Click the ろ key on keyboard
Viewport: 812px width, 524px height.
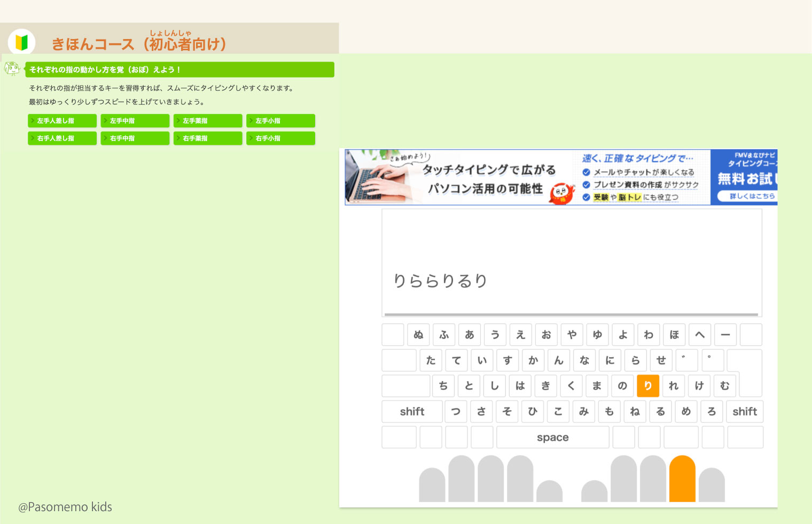point(712,412)
